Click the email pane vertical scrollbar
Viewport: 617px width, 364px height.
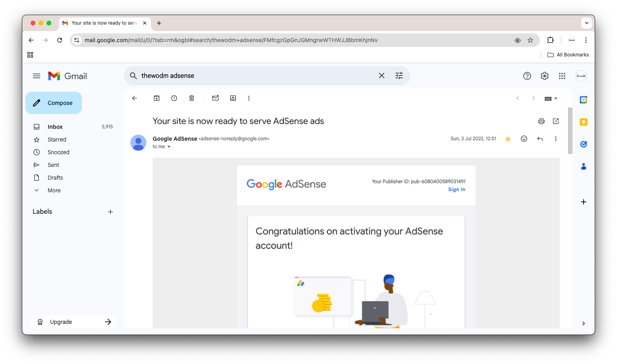(570, 131)
